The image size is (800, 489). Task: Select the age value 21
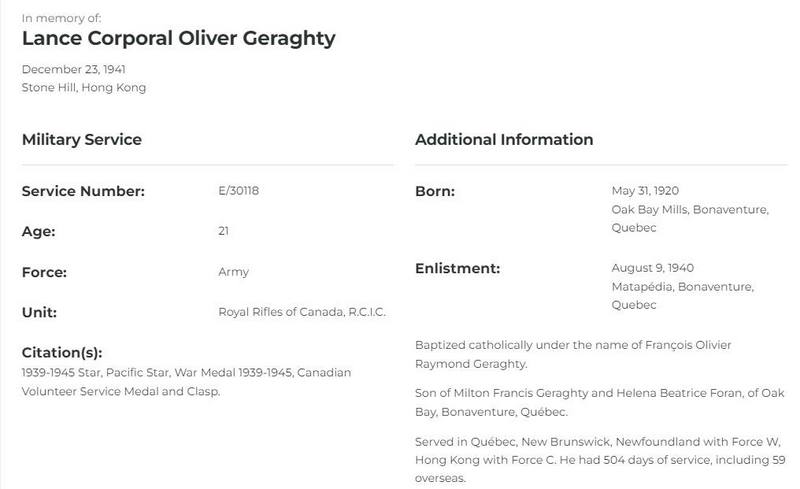click(x=223, y=231)
